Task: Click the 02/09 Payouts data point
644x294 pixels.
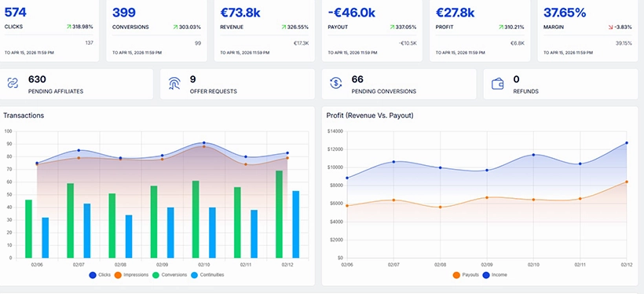Action: (x=487, y=197)
